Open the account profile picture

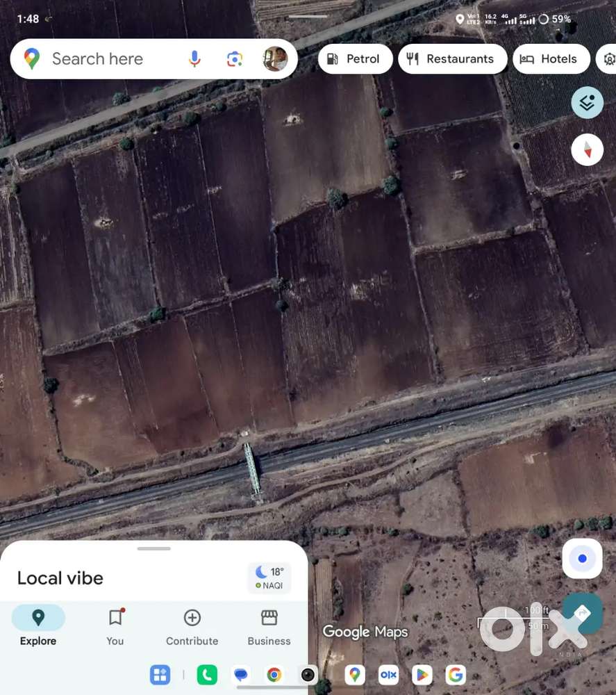click(x=275, y=59)
